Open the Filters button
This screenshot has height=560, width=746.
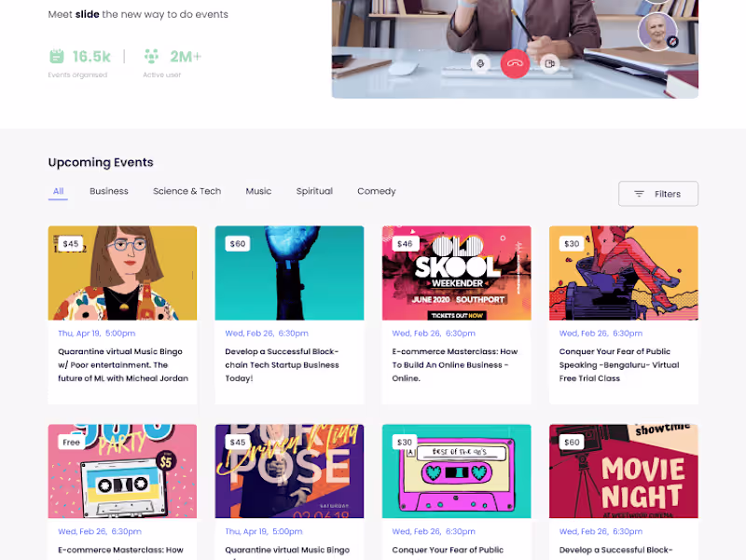pos(658,194)
